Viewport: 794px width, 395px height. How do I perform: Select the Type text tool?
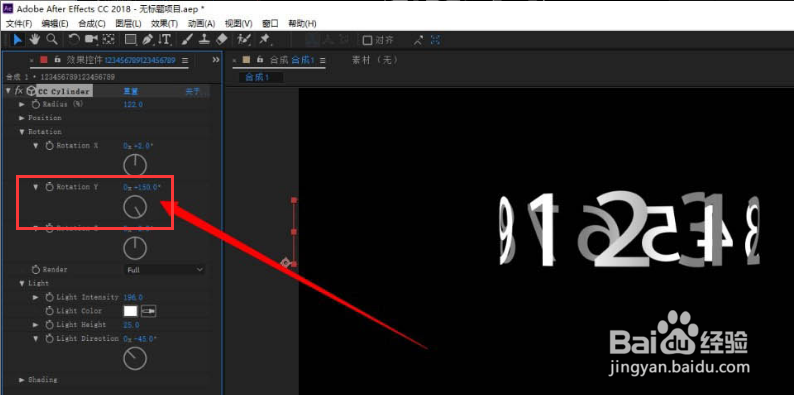click(x=165, y=40)
